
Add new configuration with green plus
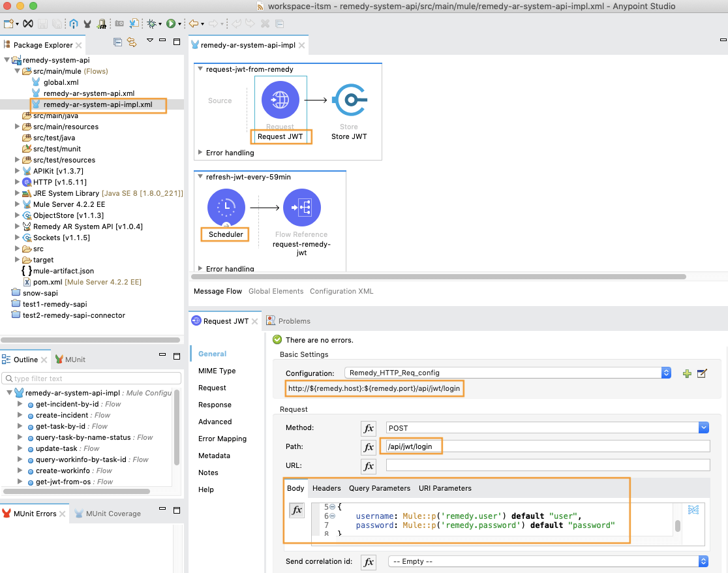[x=687, y=373]
